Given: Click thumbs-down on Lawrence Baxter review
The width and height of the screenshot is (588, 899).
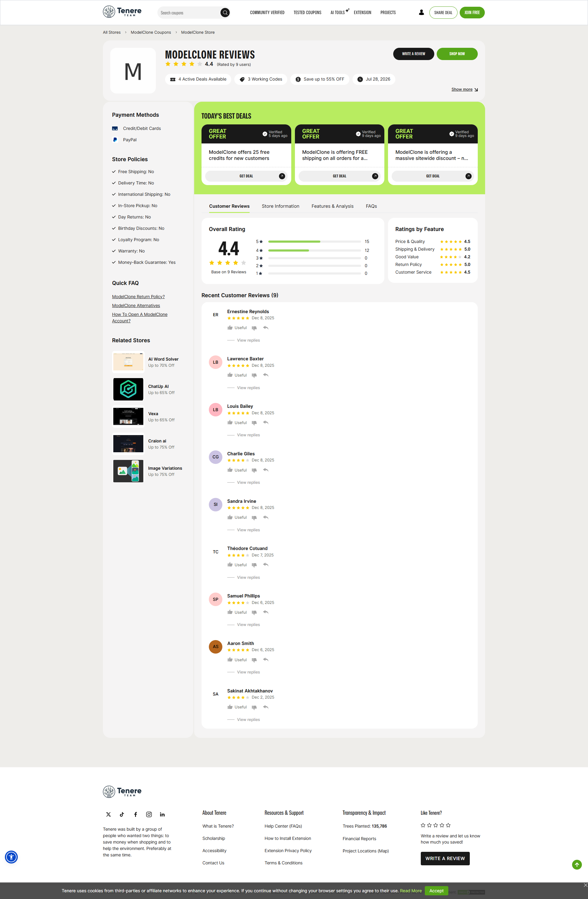Looking at the screenshot, I should click(254, 375).
